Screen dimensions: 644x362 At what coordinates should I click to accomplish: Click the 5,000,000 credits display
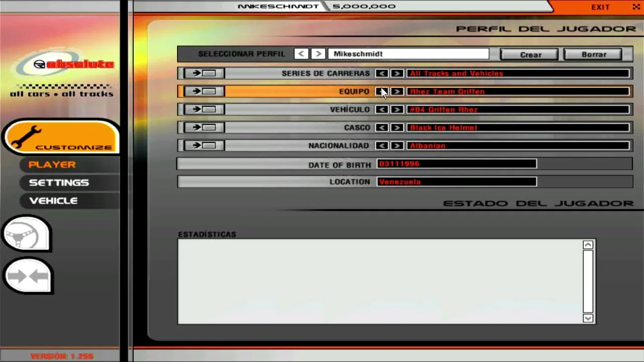coord(364,7)
